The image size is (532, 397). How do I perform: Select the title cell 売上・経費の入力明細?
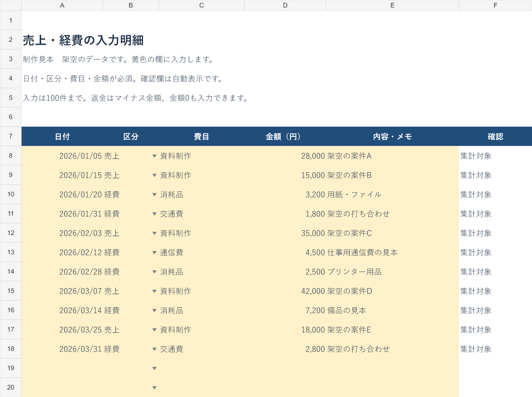coord(83,40)
